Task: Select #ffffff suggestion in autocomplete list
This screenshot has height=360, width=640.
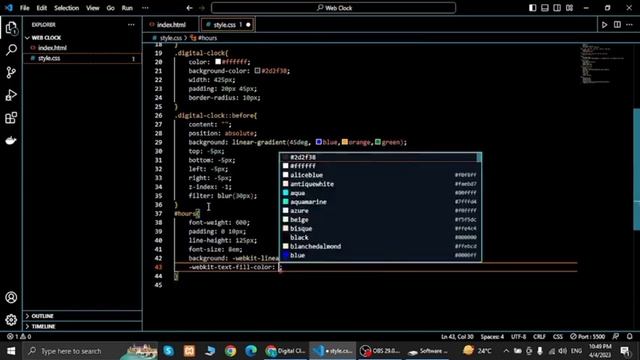Action: pyautogui.click(x=380, y=166)
